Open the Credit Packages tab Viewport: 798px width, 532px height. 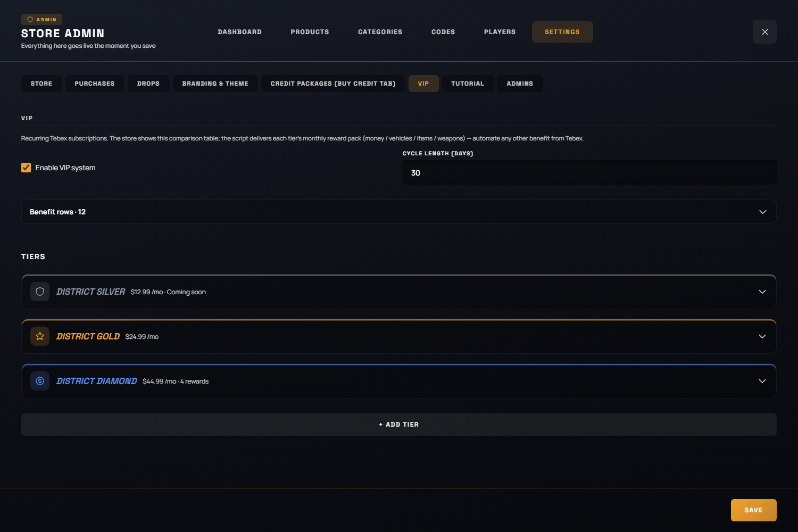pyautogui.click(x=333, y=84)
